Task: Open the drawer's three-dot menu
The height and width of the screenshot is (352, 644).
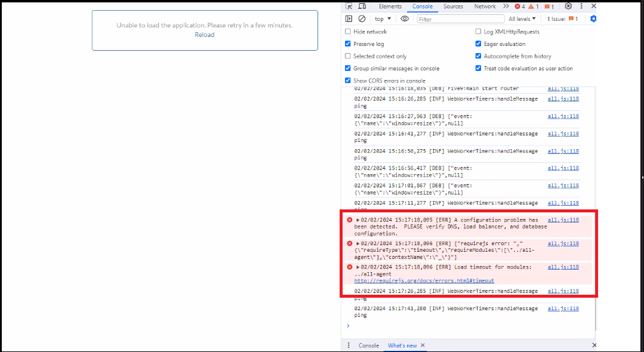Action: [x=348, y=345]
